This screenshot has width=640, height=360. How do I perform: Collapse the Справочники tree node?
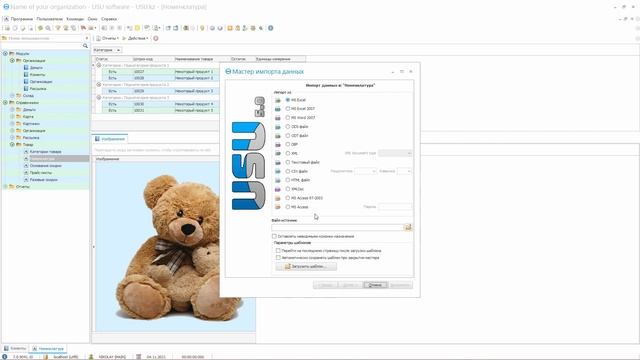(5, 102)
